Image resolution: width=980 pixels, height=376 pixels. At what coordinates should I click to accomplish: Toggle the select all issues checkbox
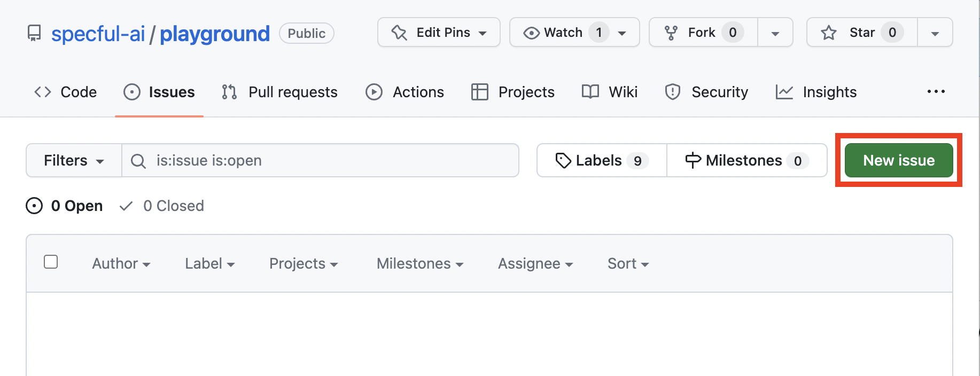coord(51,262)
